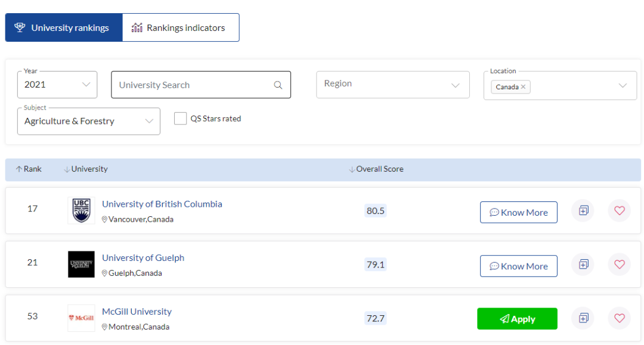This screenshot has width=644, height=345.
Task: Open the Rankings indicators tab
Action: pyautogui.click(x=181, y=28)
